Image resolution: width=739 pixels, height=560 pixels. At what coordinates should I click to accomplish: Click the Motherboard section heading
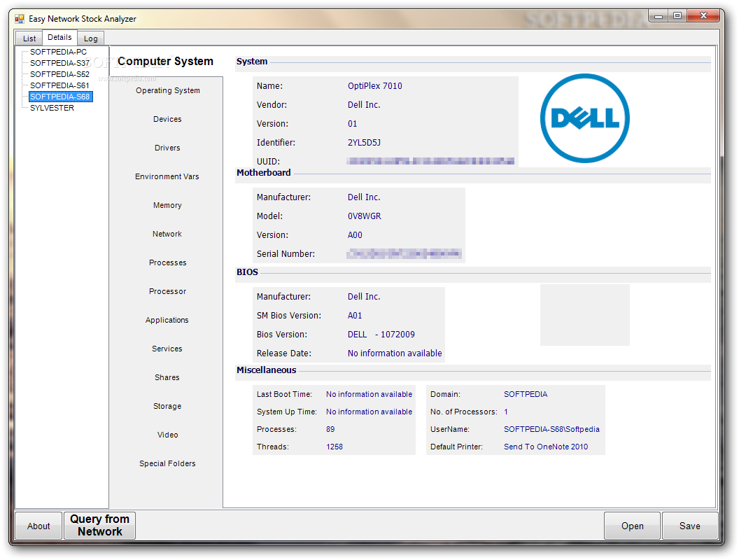(263, 172)
